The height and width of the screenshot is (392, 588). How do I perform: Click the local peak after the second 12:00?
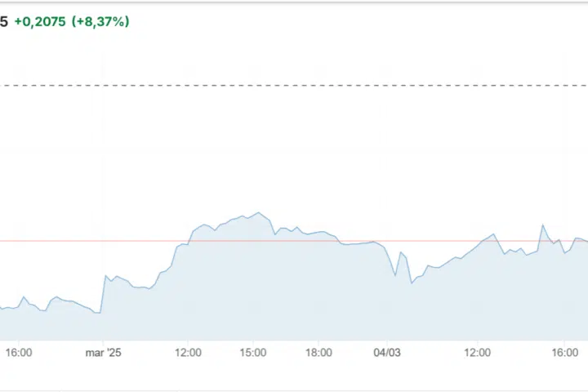(493, 235)
